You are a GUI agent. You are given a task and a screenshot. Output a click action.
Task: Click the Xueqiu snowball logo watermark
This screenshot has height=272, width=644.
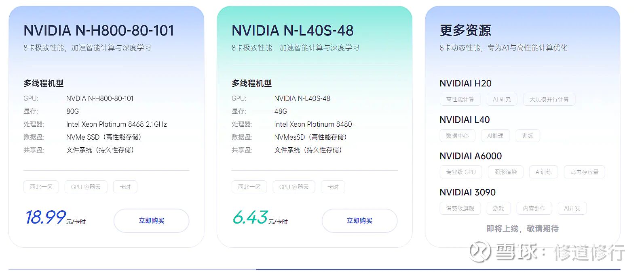[480, 252]
